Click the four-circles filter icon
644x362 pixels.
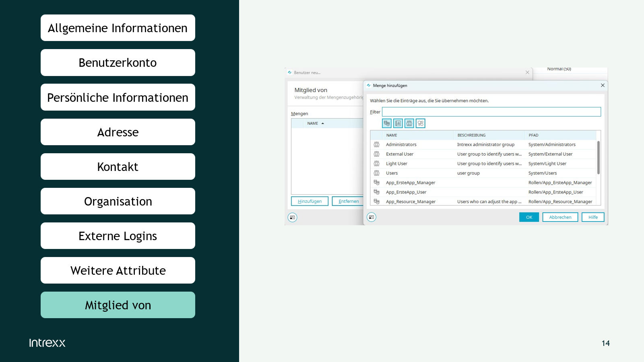[420, 123]
